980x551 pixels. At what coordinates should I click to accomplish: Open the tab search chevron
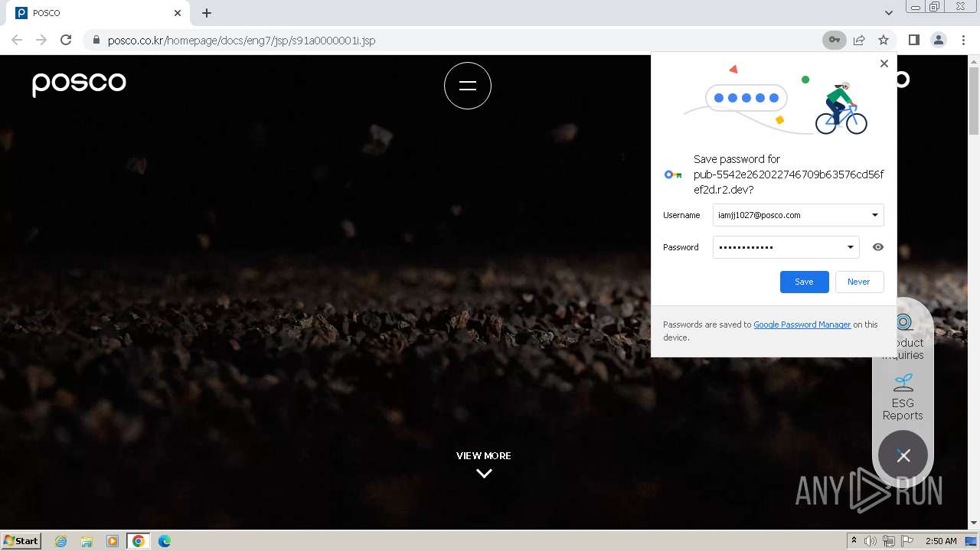(x=888, y=13)
